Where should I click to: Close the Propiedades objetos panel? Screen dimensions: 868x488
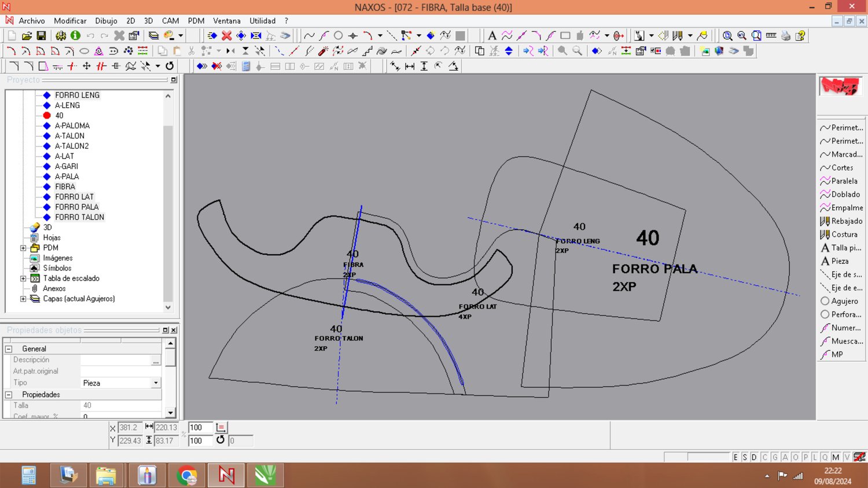[174, 330]
